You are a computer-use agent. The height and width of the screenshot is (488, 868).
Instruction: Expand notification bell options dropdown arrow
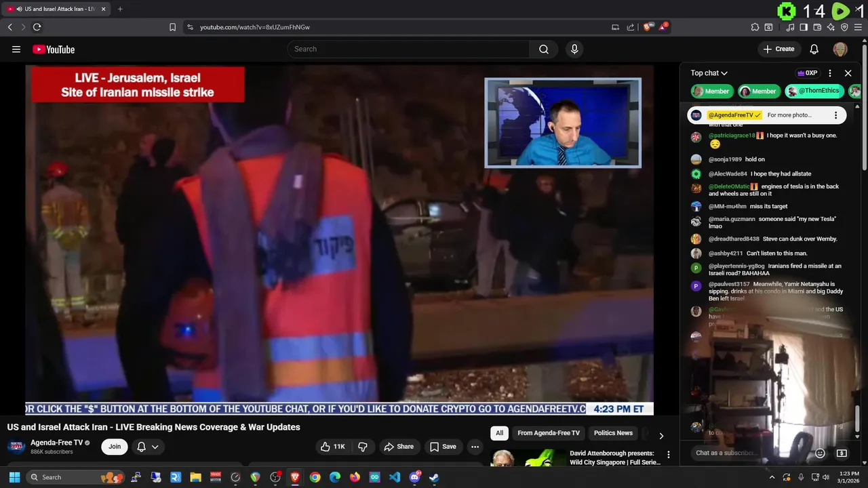point(155,447)
